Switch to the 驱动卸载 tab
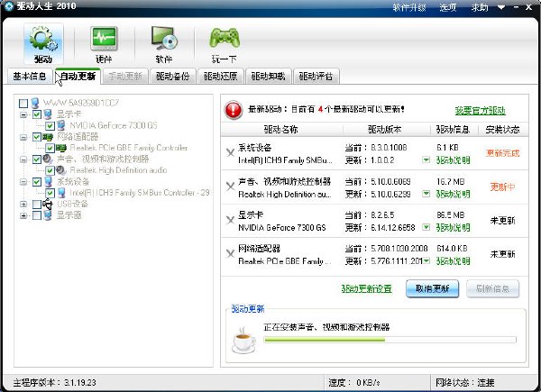Viewport: 541px width, 392px height. (x=268, y=77)
